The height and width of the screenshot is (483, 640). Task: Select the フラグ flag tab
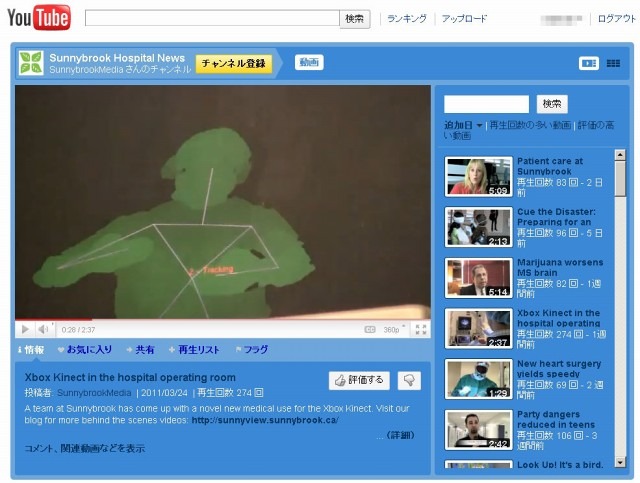coord(252,350)
